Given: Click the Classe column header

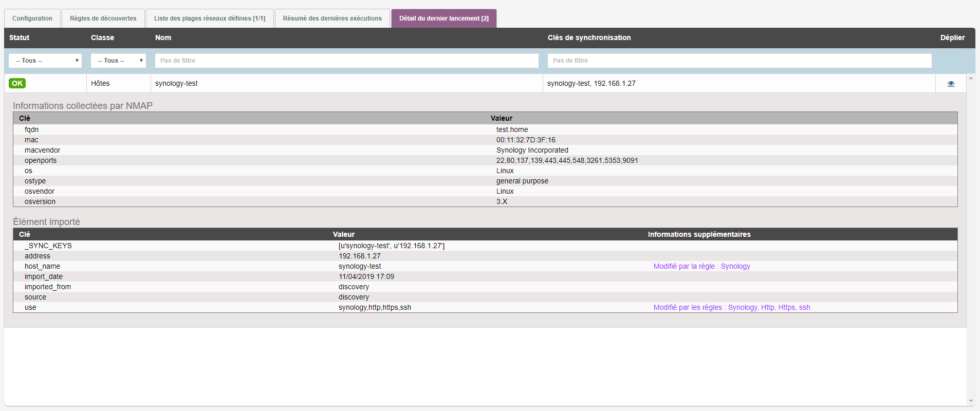Looking at the screenshot, I should (102, 38).
